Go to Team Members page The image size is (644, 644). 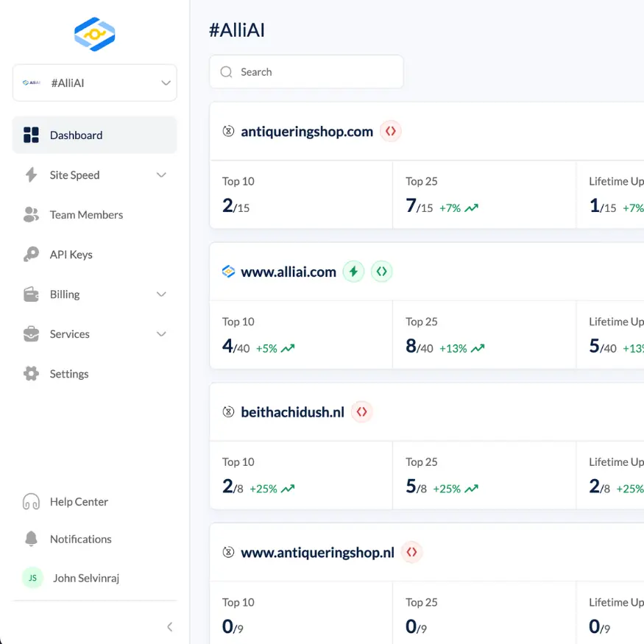click(86, 215)
